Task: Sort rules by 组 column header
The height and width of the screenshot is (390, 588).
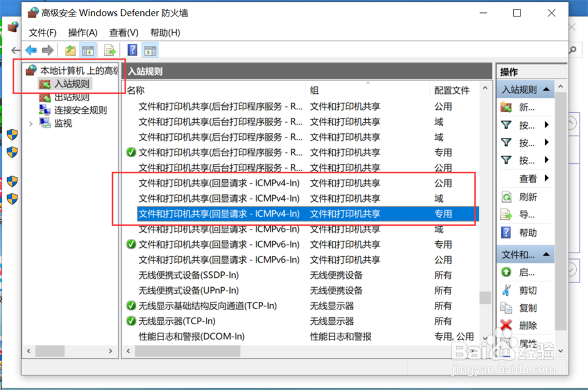Action: [367, 90]
